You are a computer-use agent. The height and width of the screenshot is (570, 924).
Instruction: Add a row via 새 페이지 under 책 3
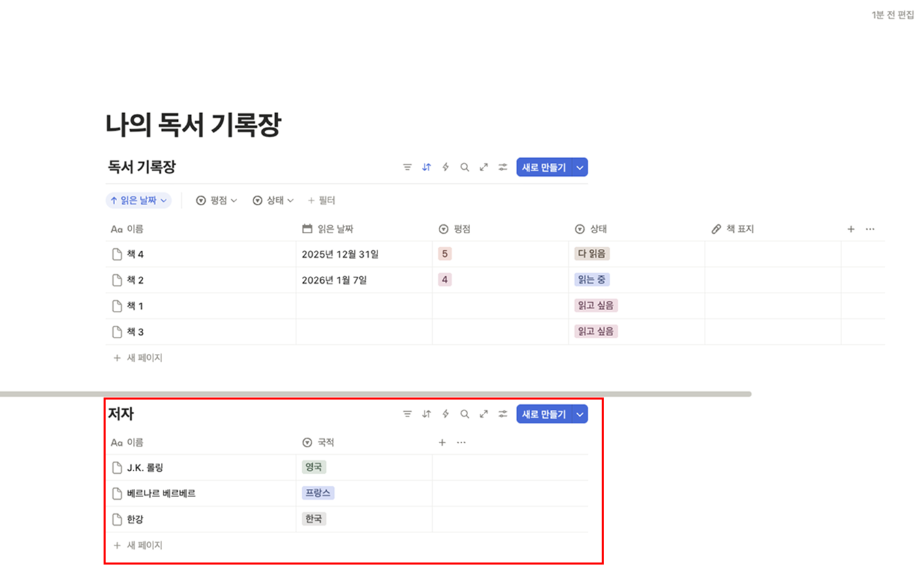(x=144, y=357)
